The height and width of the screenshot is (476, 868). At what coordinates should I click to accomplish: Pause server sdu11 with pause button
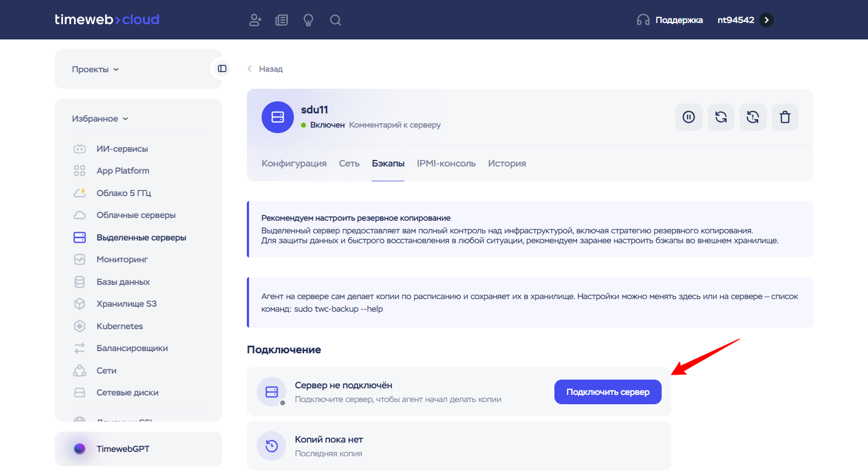(x=689, y=117)
